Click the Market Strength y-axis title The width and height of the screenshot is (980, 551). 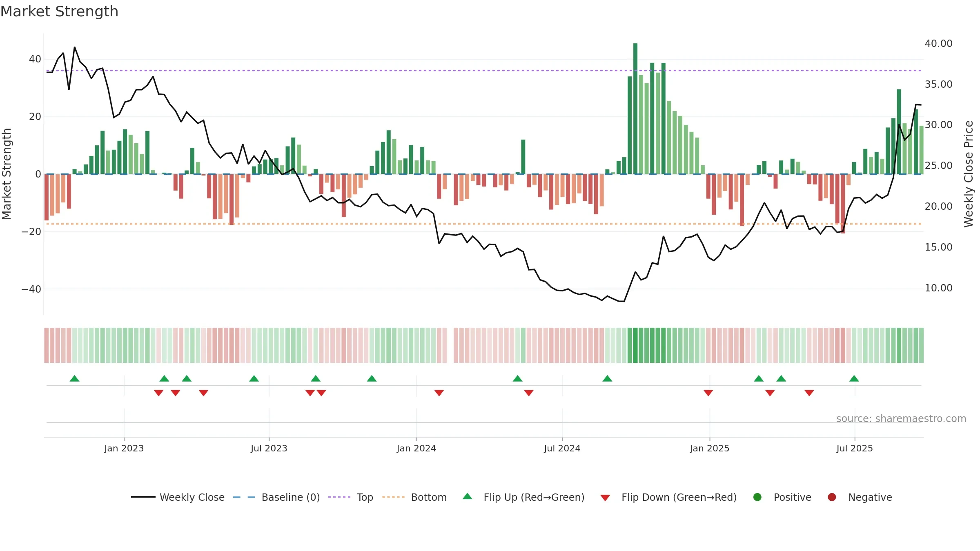pyautogui.click(x=7, y=174)
